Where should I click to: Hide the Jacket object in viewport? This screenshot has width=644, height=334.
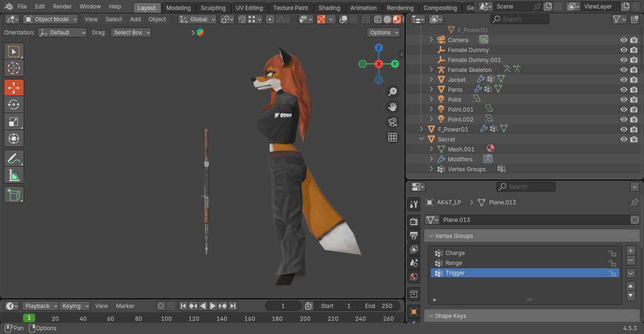624,80
